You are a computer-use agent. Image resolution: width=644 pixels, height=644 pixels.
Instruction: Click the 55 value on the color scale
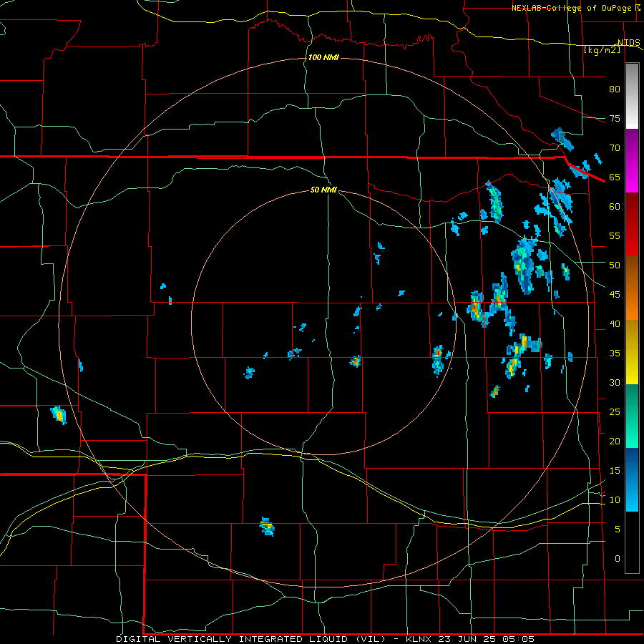[615, 235]
